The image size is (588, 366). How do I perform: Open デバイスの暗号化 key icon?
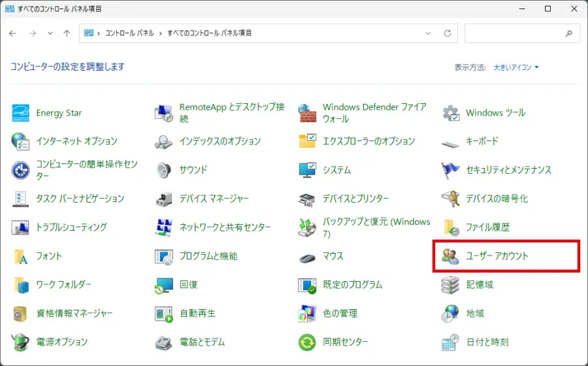point(450,199)
